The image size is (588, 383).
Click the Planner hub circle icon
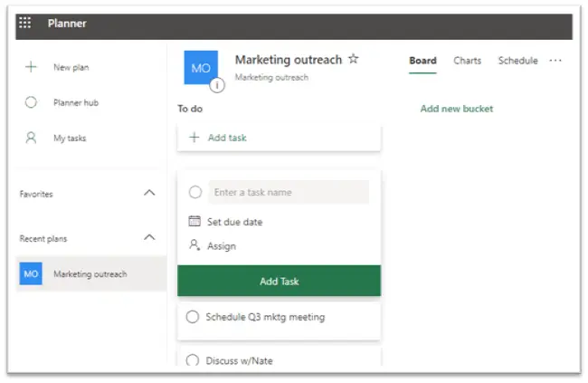point(31,102)
